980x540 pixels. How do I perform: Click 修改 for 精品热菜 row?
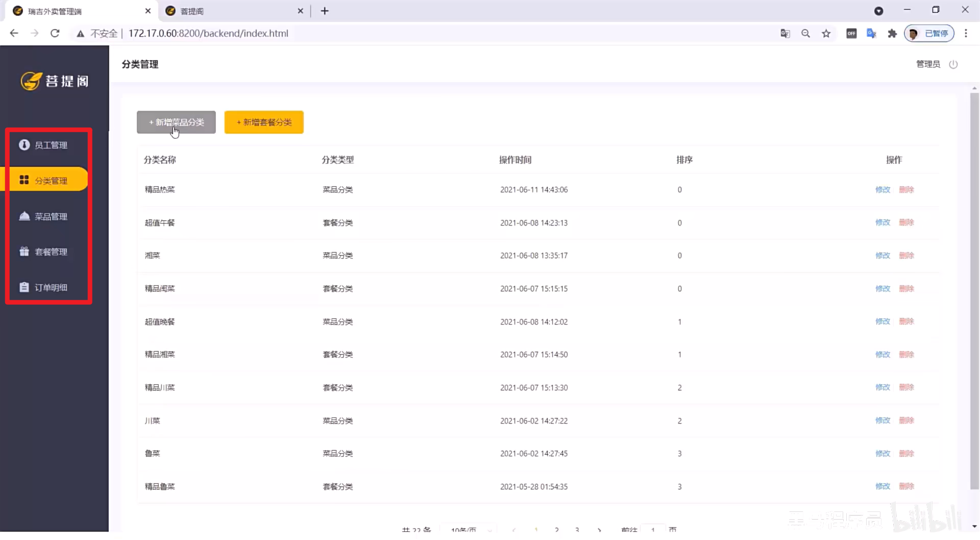(x=883, y=189)
